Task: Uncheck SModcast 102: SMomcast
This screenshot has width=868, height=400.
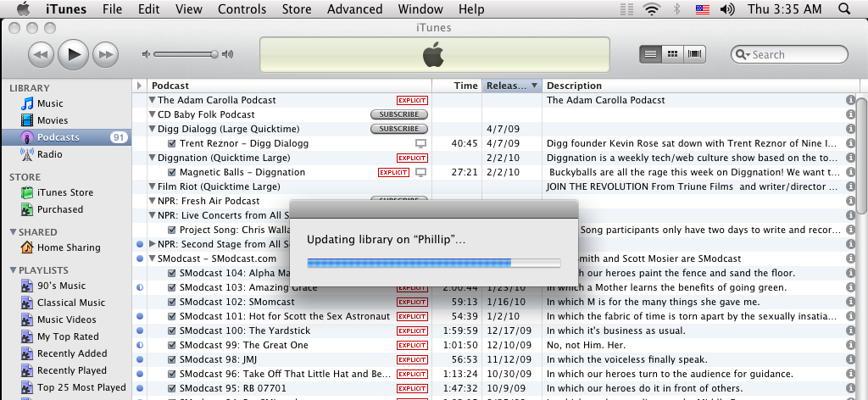Action: coord(171,302)
